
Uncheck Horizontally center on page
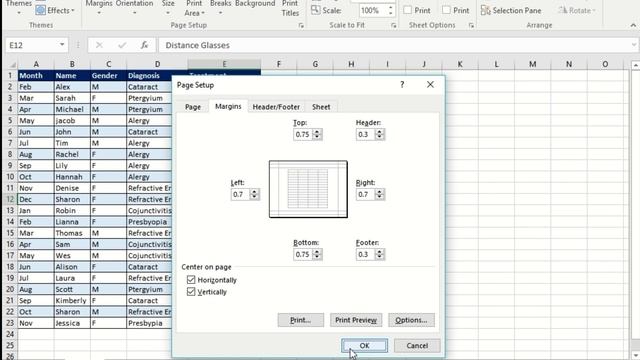191,280
